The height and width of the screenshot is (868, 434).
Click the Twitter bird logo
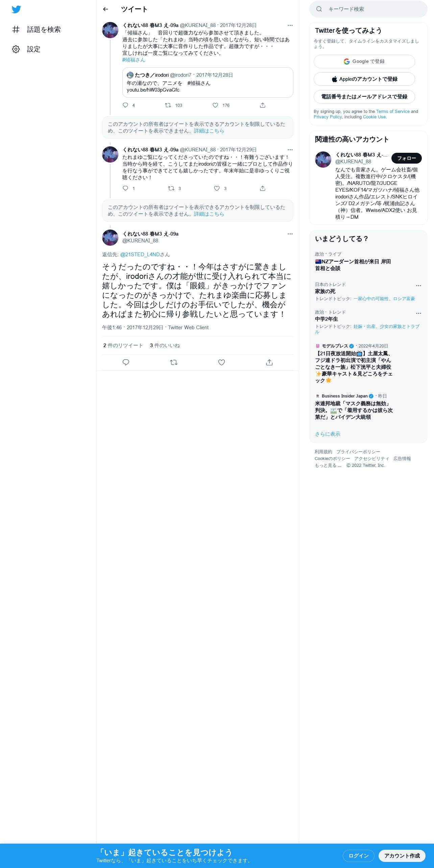(x=16, y=9)
